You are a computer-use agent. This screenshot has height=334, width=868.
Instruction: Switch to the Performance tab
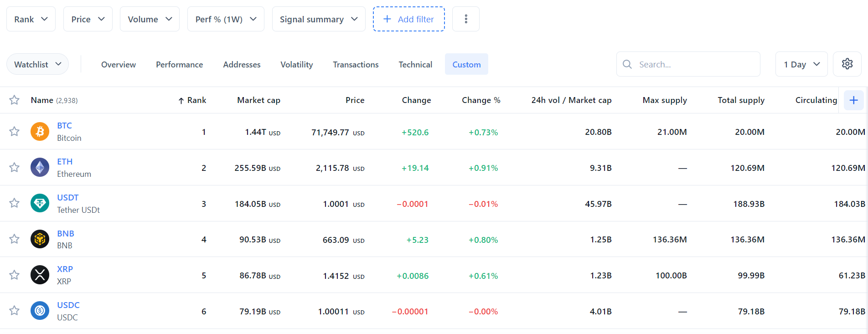tap(179, 64)
